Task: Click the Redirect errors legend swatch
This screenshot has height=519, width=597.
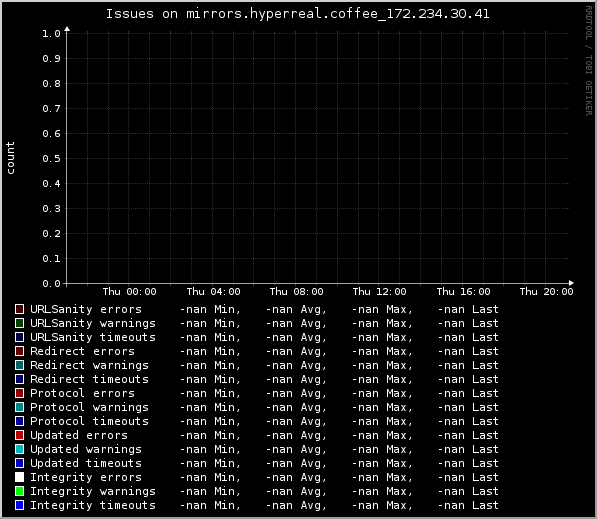Action: [19, 351]
